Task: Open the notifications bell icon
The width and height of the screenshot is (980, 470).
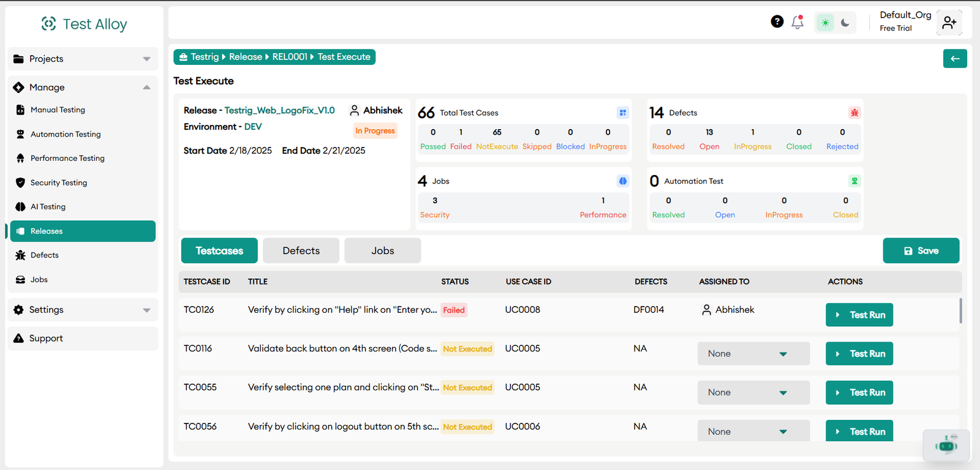Action: pyautogui.click(x=797, y=22)
